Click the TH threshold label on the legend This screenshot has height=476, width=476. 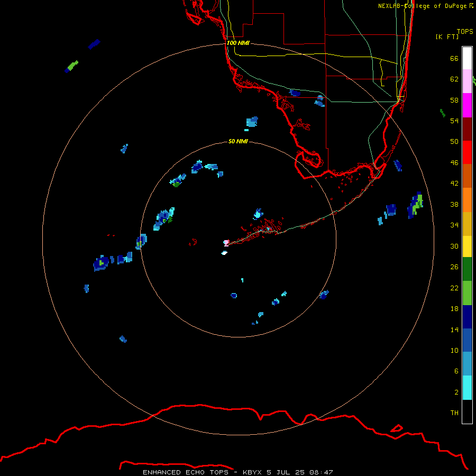pos(454,413)
